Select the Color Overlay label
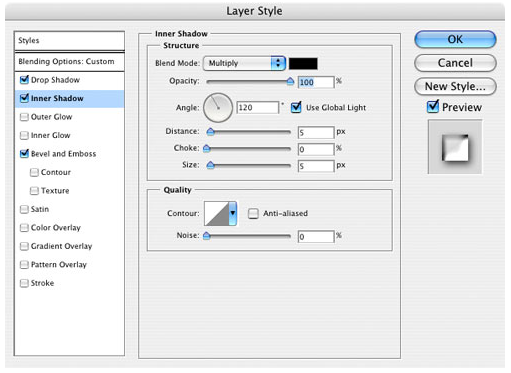 point(56,228)
